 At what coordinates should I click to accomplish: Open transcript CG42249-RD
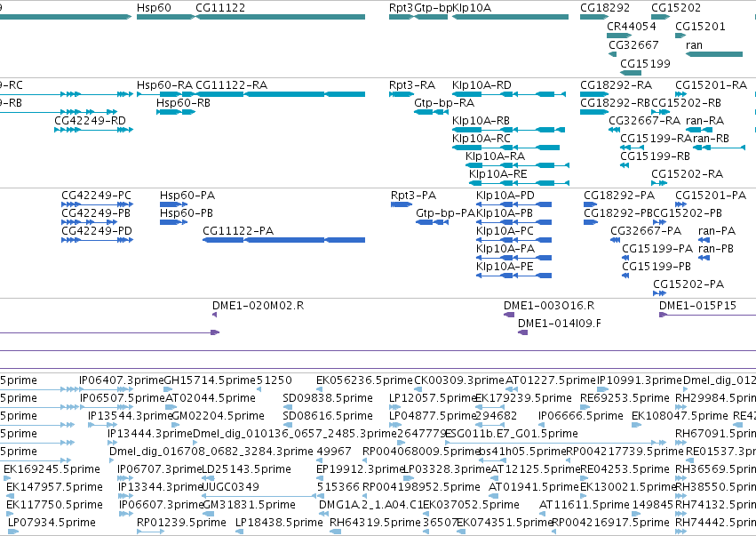90,121
